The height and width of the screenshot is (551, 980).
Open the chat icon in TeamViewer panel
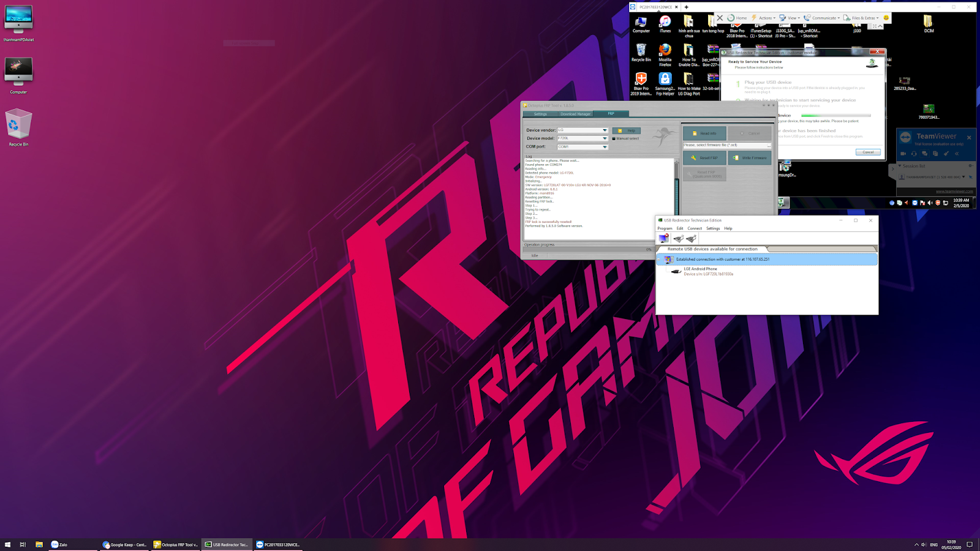tap(924, 154)
